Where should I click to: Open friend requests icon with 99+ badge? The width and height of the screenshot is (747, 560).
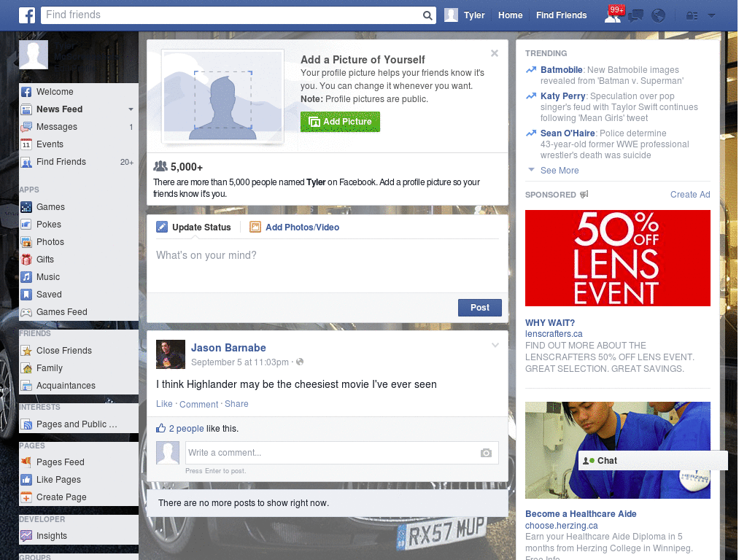[613, 15]
